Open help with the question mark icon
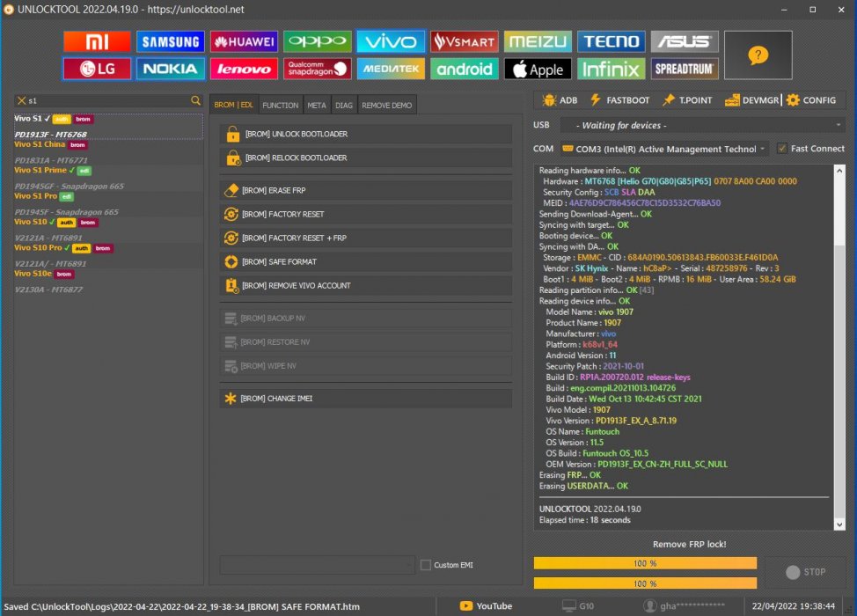This screenshot has width=857, height=616. 758,55
